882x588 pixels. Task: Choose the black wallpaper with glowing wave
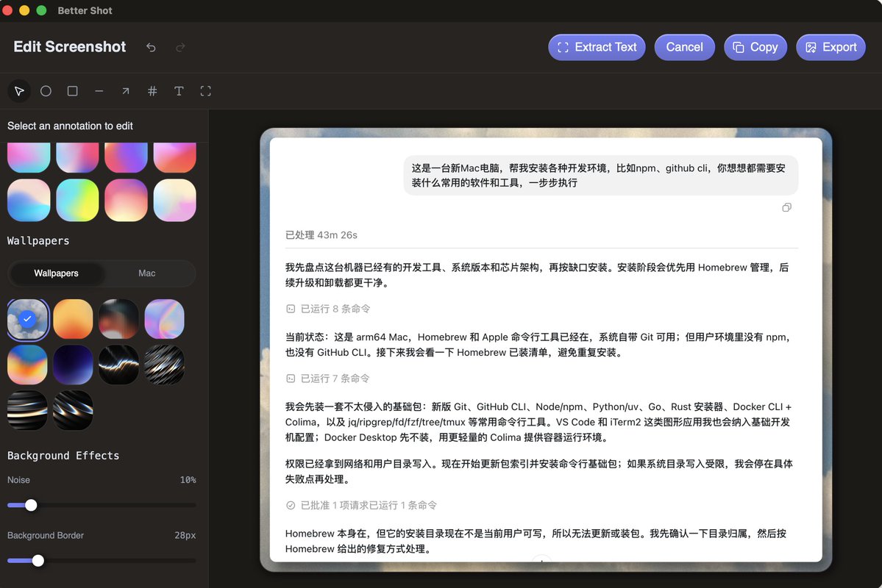click(x=118, y=365)
